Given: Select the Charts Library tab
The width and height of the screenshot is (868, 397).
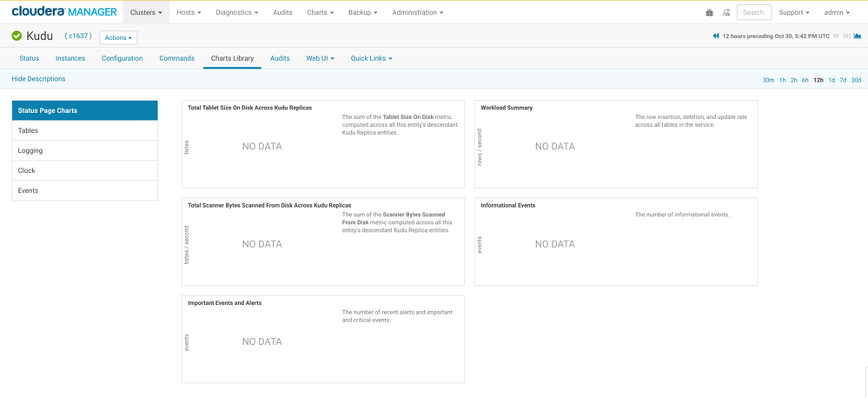Looking at the screenshot, I should [x=233, y=58].
